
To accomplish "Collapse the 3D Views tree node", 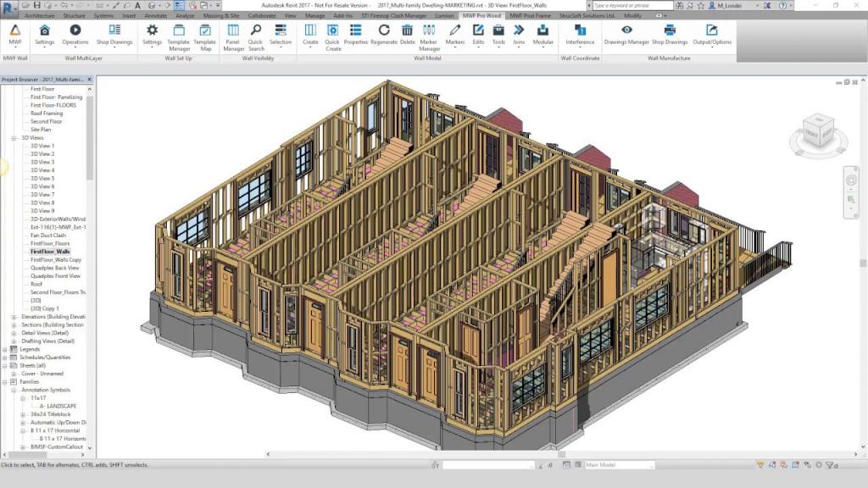I will point(14,137).
